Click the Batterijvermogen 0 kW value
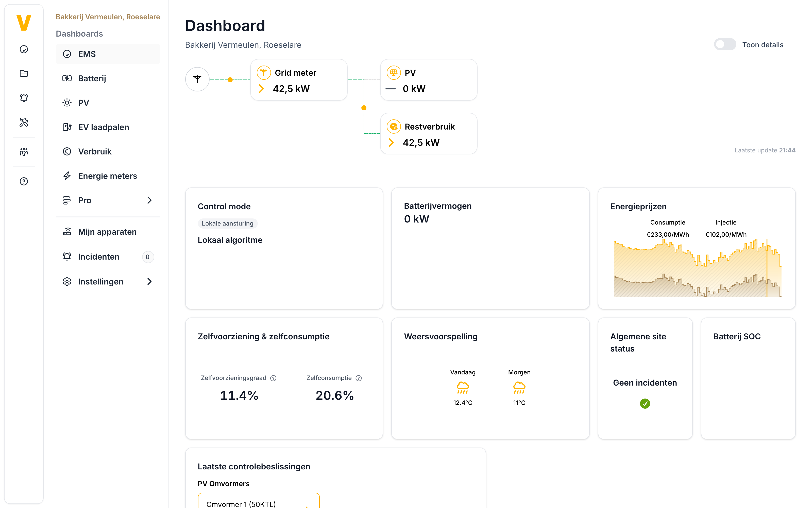The image size is (812, 508). 416,219
